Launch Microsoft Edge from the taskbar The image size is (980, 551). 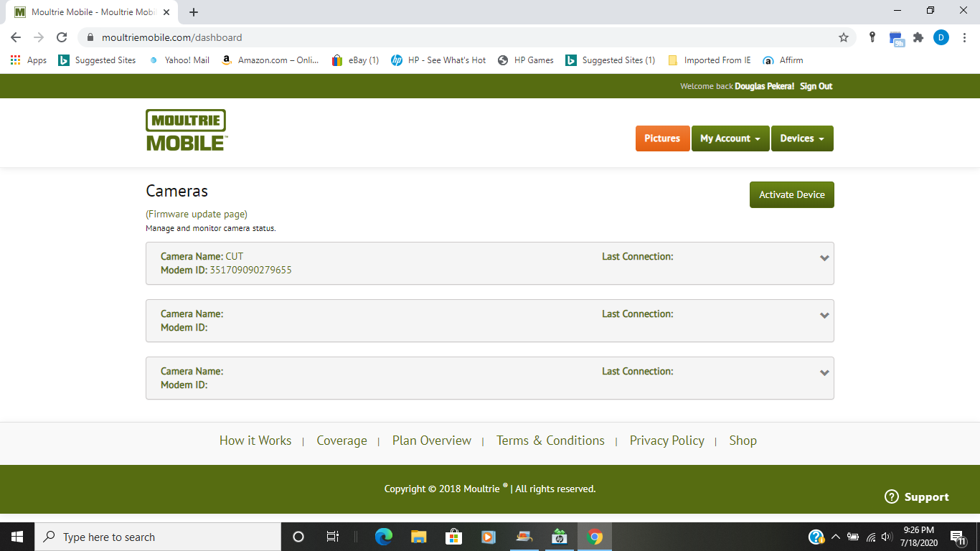click(x=384, y=537)
